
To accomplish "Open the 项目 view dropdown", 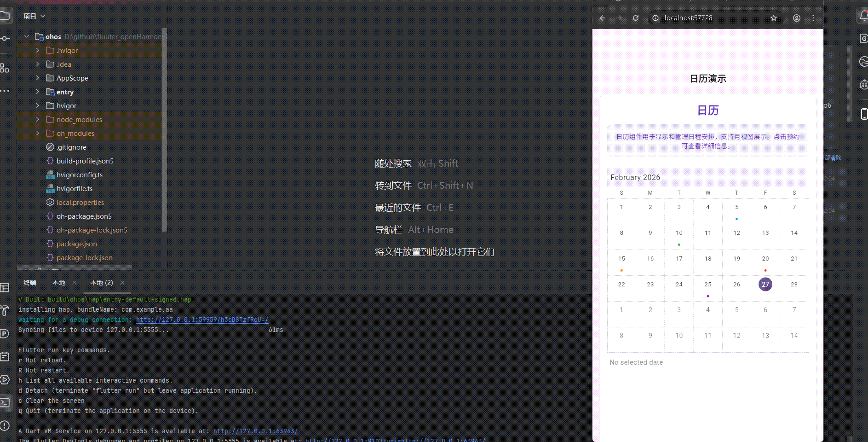I will (x=34, y=15).
